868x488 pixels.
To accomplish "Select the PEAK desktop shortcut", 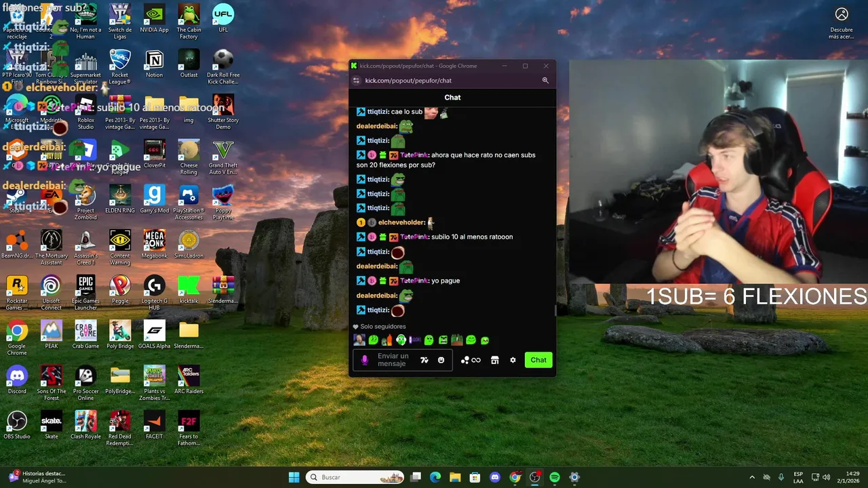I will coord(51,335).
